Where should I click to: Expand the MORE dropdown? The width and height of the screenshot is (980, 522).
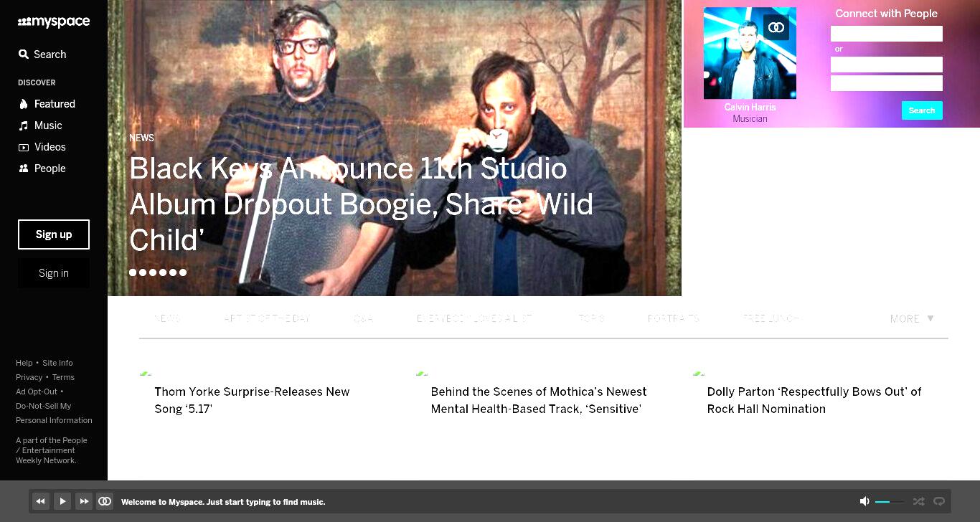912,319
